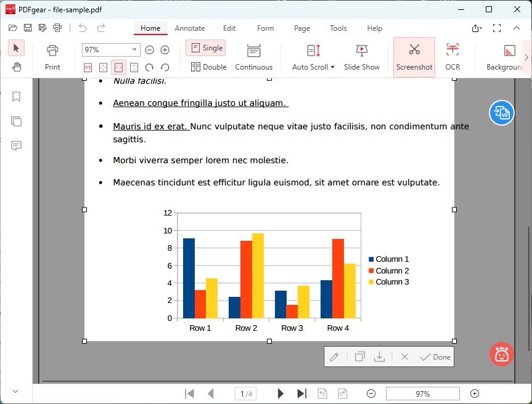Screen dimensions: 532x404
Task: Open the Tools menu tab
Action: [x=338, y=28]
